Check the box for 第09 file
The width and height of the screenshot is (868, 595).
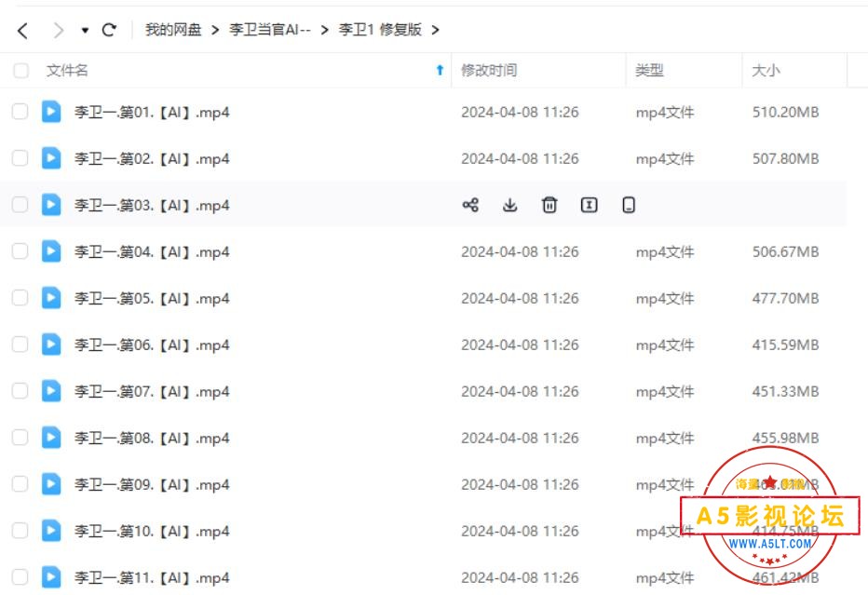coord(20,483)
